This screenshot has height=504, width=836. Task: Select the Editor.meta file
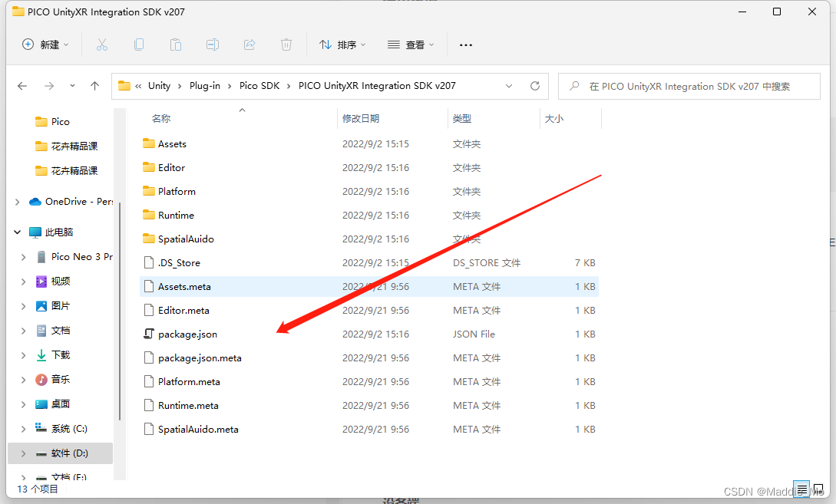coord(369,310)
